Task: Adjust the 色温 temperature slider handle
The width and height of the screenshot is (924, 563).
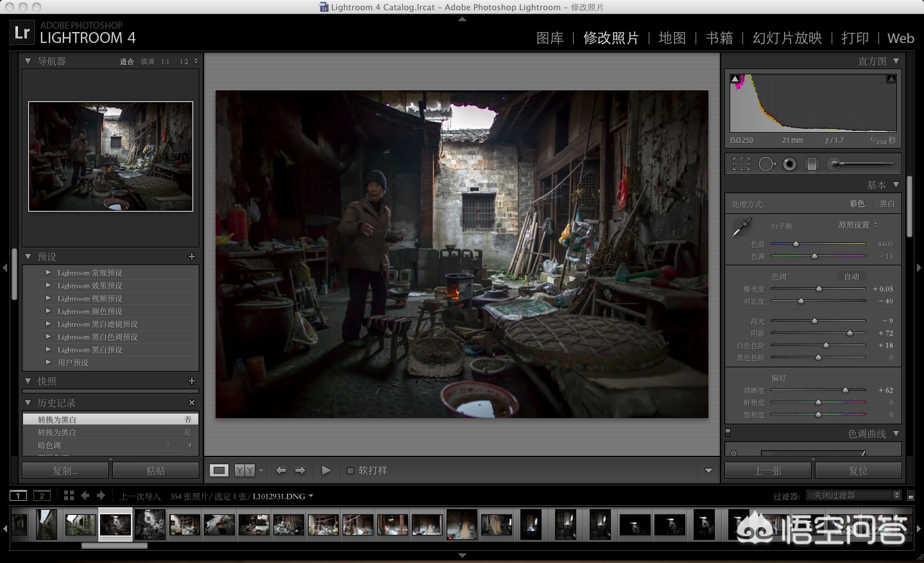Action: click(796, 244)
